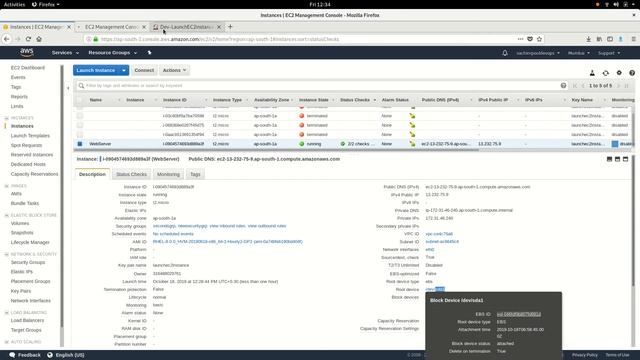Open Firefox library icon
This screenshot has width=640, height=360.
(x=599, y=39)
